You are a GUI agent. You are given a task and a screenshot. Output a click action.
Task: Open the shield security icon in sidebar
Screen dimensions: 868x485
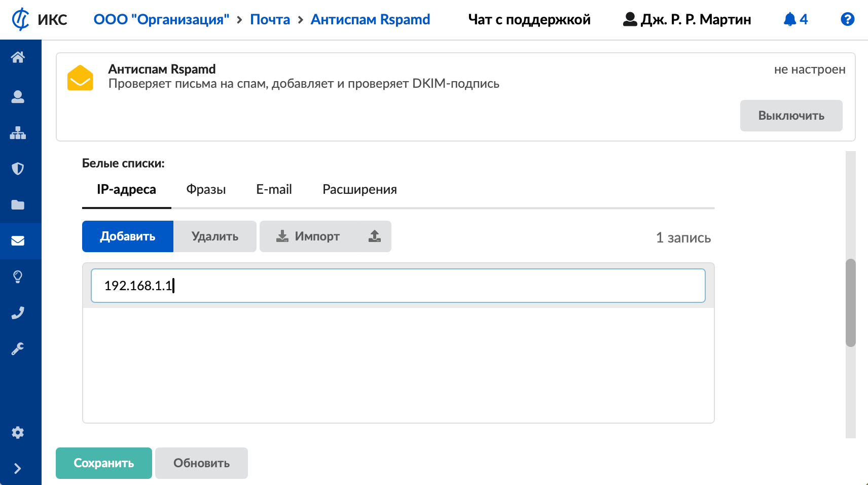(x=18, y=168)
